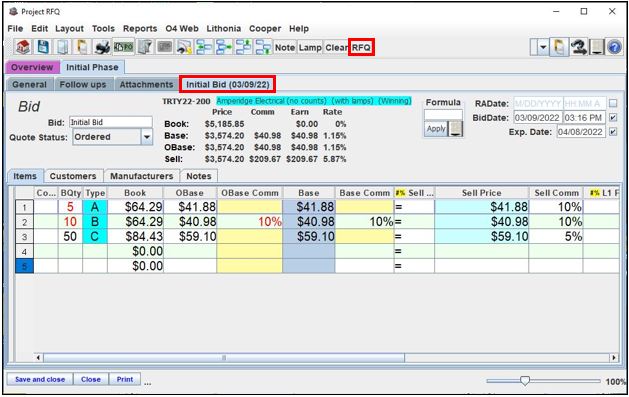Viewport: 629px width, 397px height.
Task: Click the document filter funnel icon
Action: click(144, 47)
